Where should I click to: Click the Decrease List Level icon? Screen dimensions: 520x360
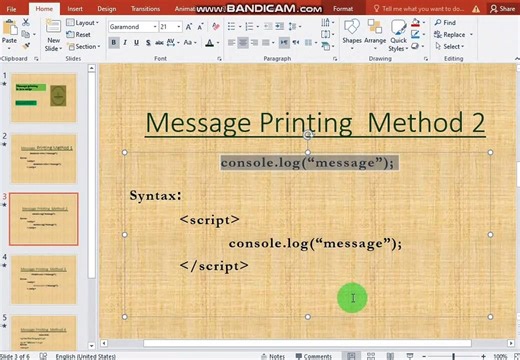click(268, 26)
